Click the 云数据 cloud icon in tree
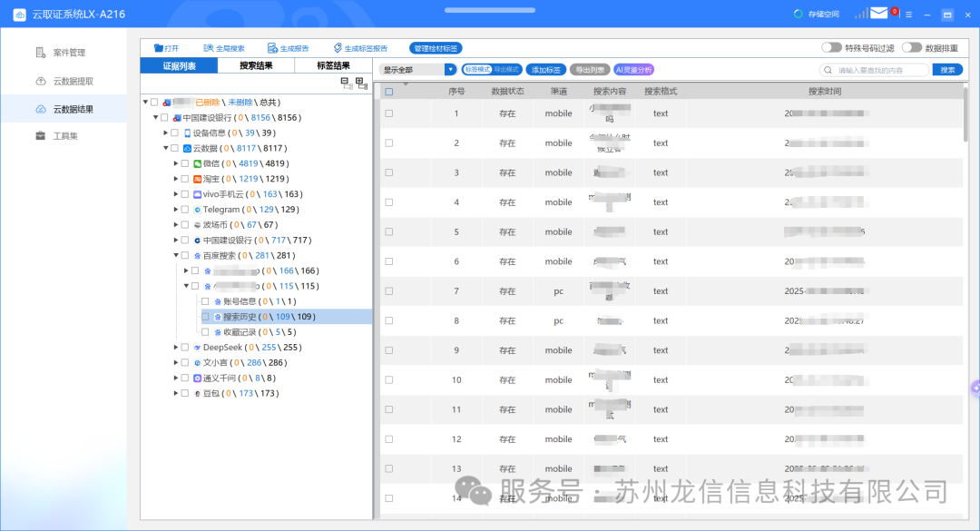Image resolution: width=980 pixels, height=531 pixels. 187,148
